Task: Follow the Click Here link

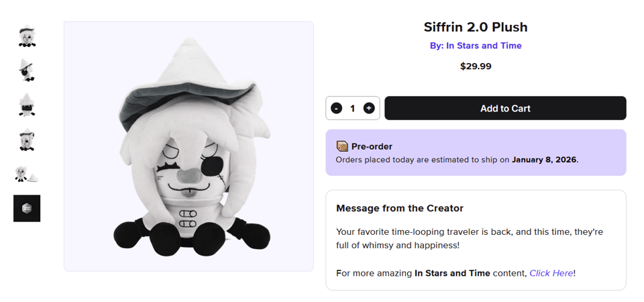Action: tap(551, 273)
